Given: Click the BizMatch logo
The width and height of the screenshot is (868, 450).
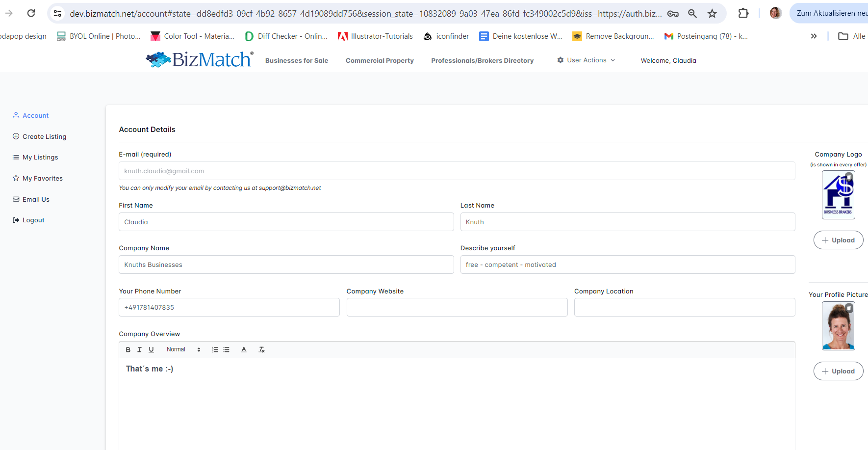Looking at the screenshot, I should [x=200, y=60].
